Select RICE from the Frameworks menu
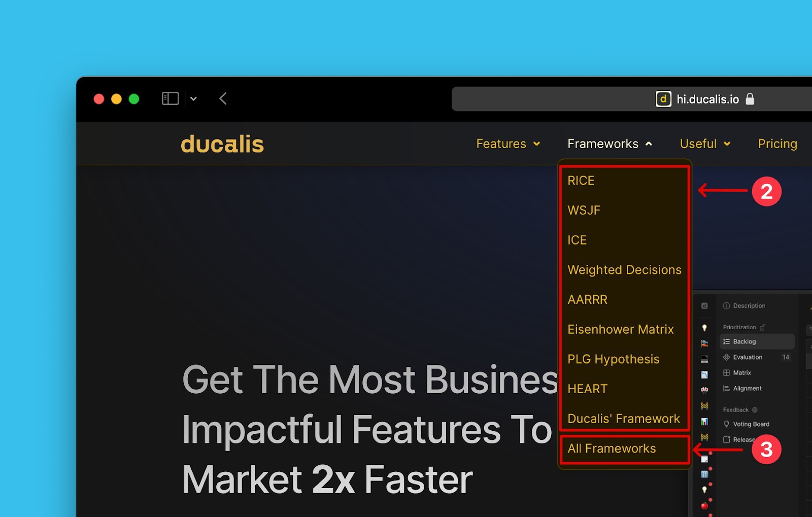The width and height of the screenshot is (812, 517). 581,180
